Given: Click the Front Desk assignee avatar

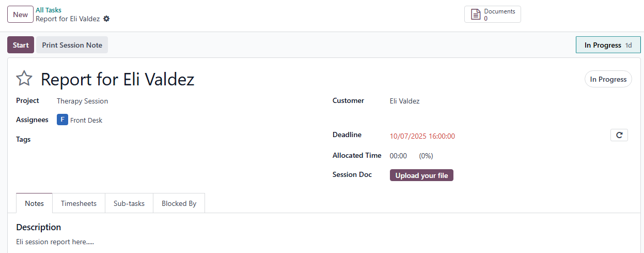Looking at the screenshot, I should click(62, 120).
